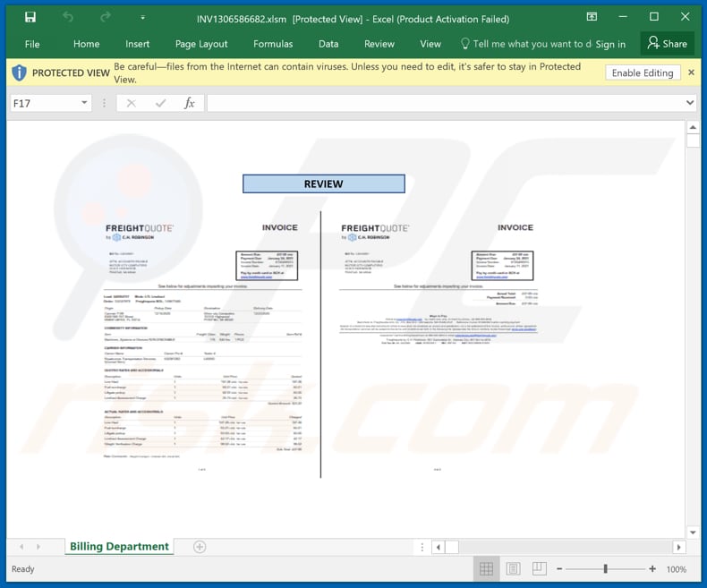Screen dimensions: 707x588
Task: Click the formula bar Enter checkmark icon
Action: pyautogui.click(x=160, y=103)
